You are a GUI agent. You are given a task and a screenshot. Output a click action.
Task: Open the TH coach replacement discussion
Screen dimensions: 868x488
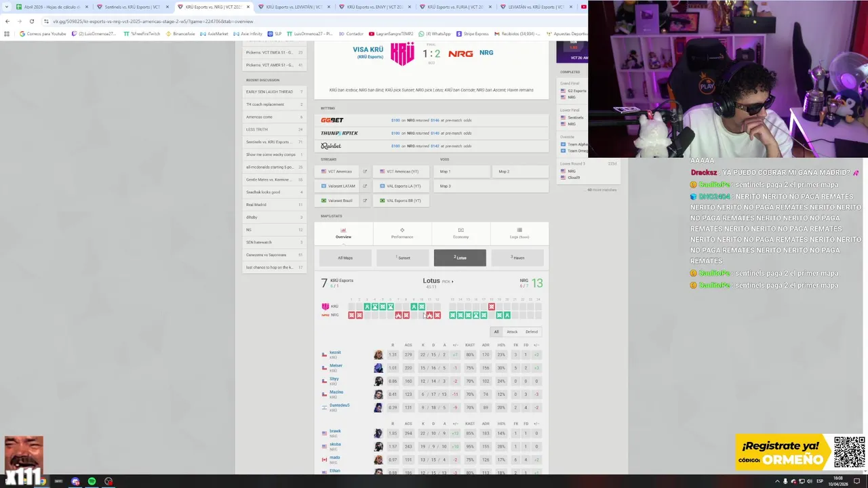[x=274, y=104]
